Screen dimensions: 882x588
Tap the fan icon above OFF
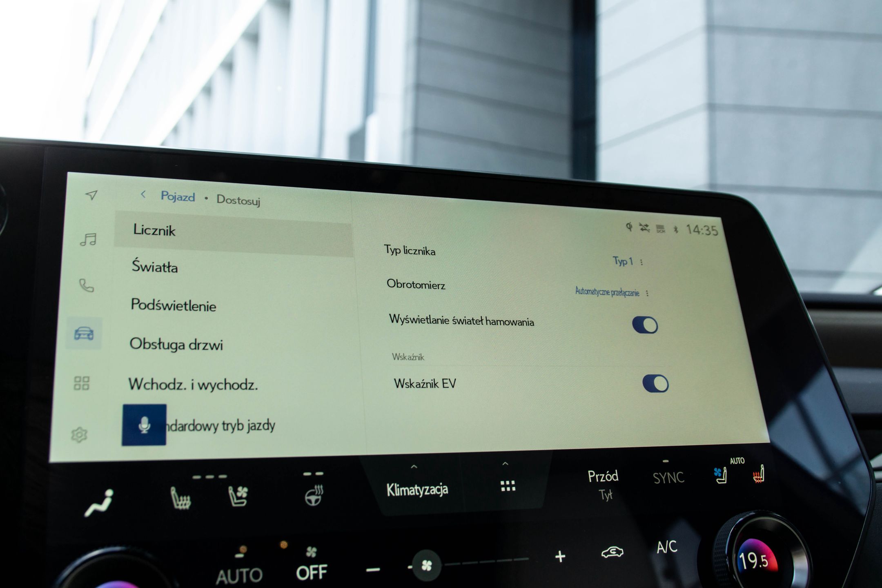[311, 552]
